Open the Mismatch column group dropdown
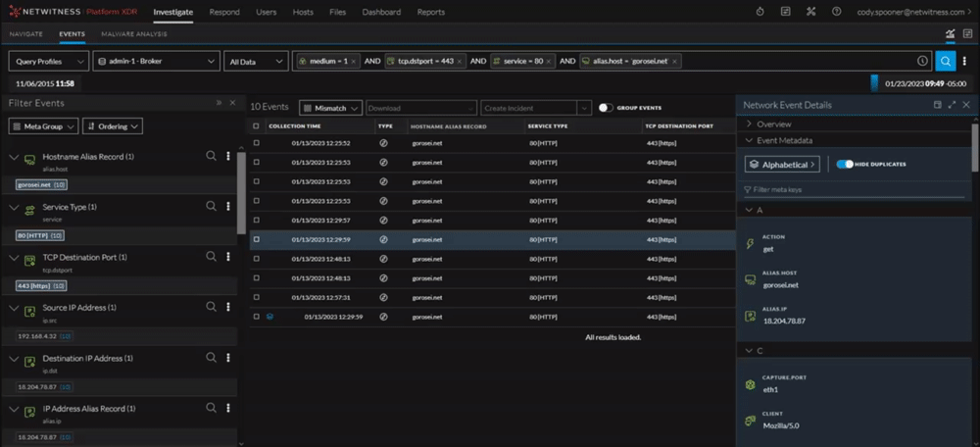This screenshot has width=980, height=447. tap(330, 108)
